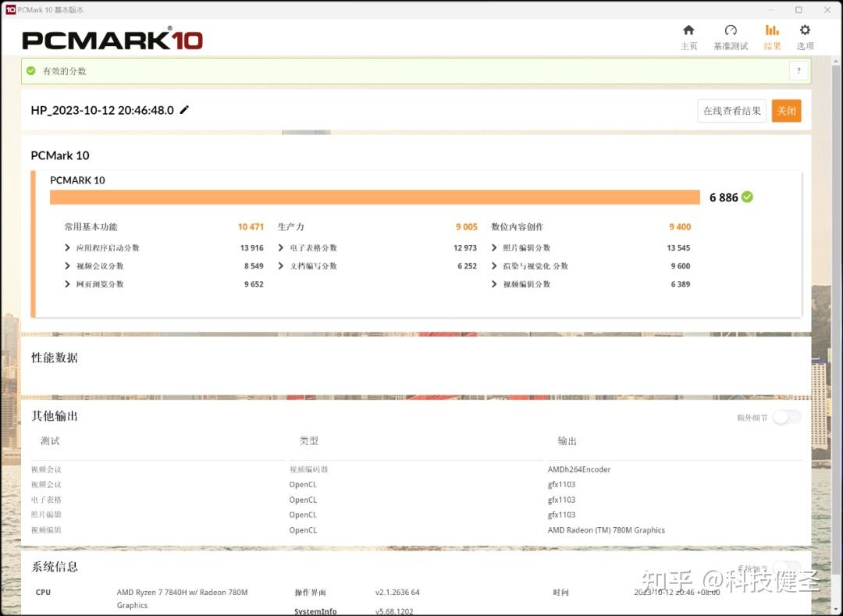Expand 照片编辑分数 row
This screenshot has height=616, width=843.
point(494,247)
